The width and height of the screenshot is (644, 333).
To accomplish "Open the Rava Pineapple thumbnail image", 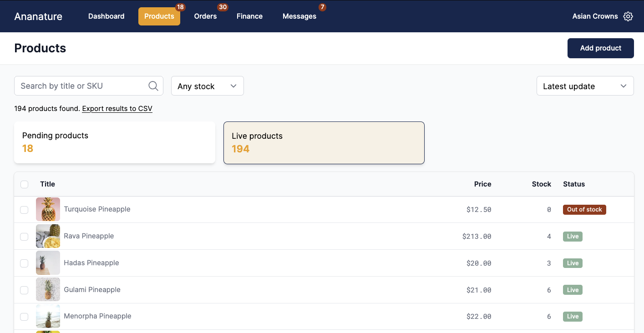I will pos(48,237).
